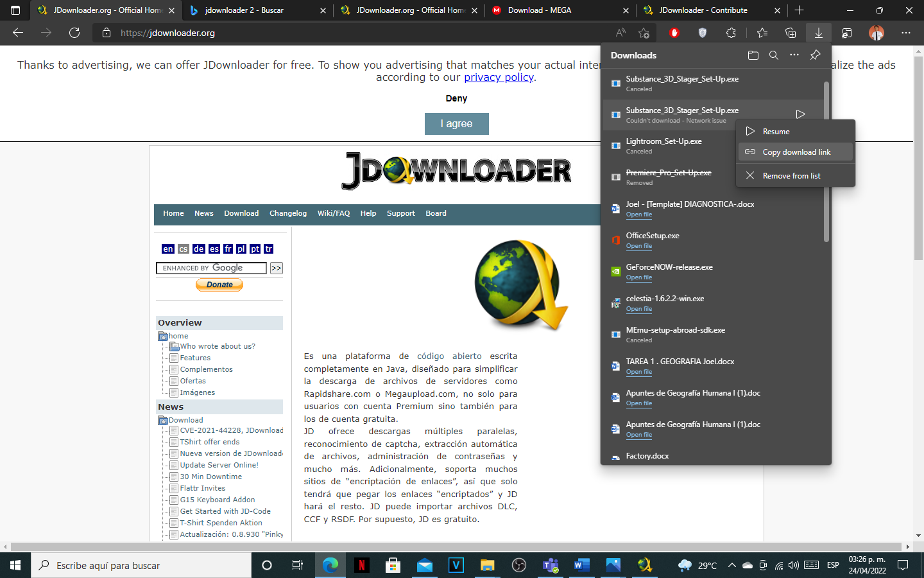Open Microsoft Store from the taskbar
This screenshot has height=578, width=924.
pyautogui.click(x=393, y=565)
